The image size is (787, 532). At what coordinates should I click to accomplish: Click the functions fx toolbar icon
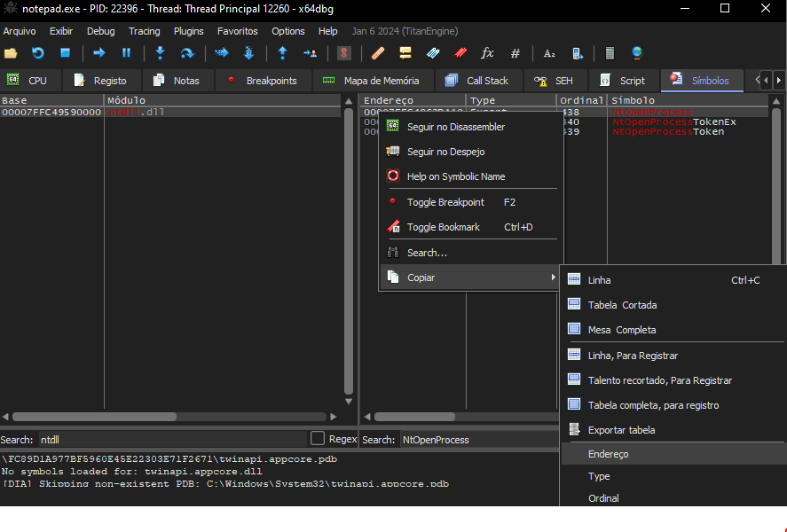(487, 53)
